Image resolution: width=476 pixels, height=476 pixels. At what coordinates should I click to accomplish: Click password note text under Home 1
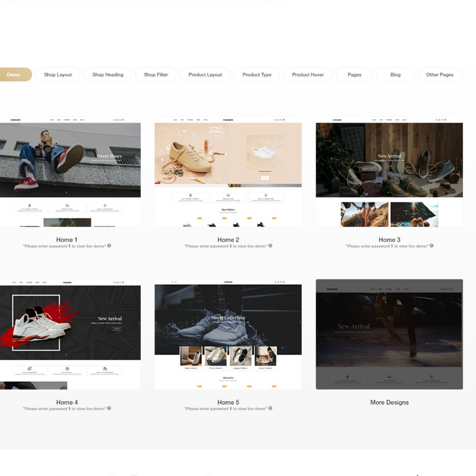pos(64,246)
